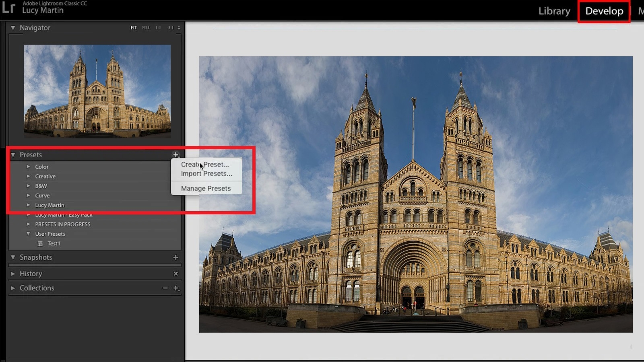Click the Lightroom Lr logo
Screen dimensions: 644x362
click(8, 8)
